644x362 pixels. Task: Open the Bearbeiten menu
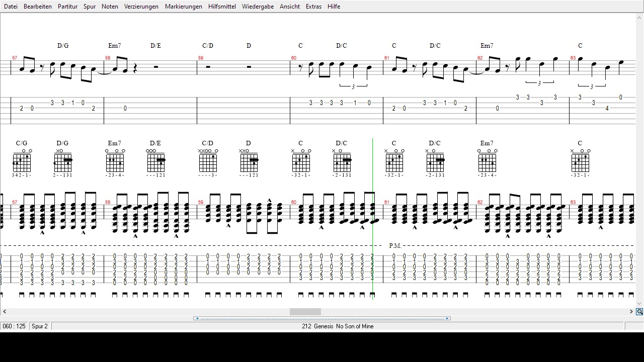[38, 7]
